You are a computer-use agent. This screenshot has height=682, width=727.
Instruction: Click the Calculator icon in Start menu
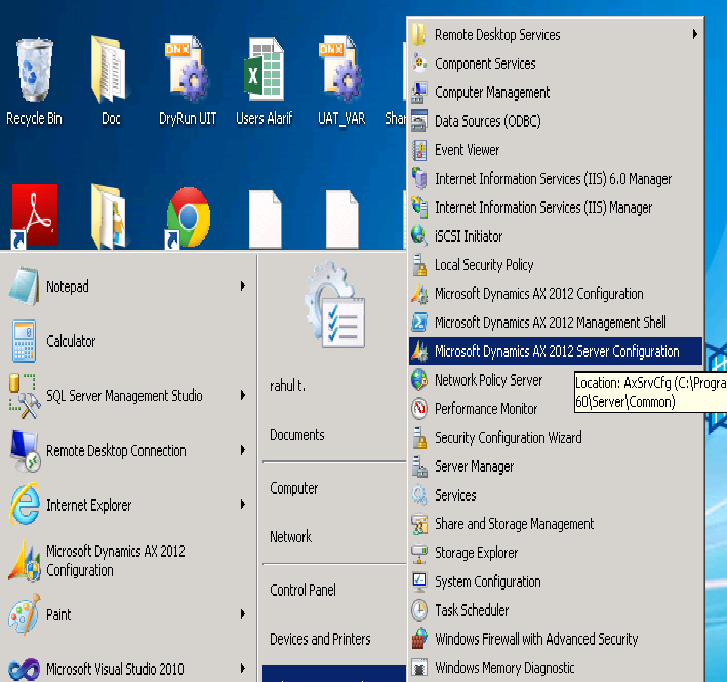[x=23, y=341]
